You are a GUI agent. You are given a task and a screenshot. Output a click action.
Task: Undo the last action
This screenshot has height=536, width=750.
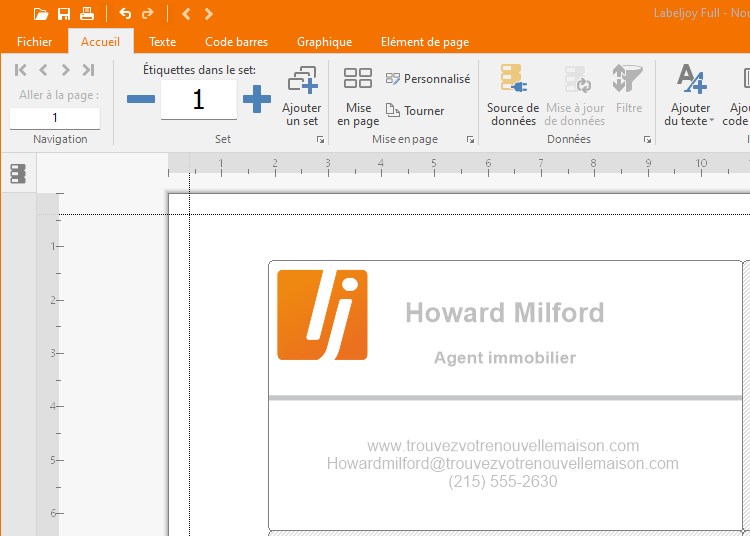pos(125,14)
